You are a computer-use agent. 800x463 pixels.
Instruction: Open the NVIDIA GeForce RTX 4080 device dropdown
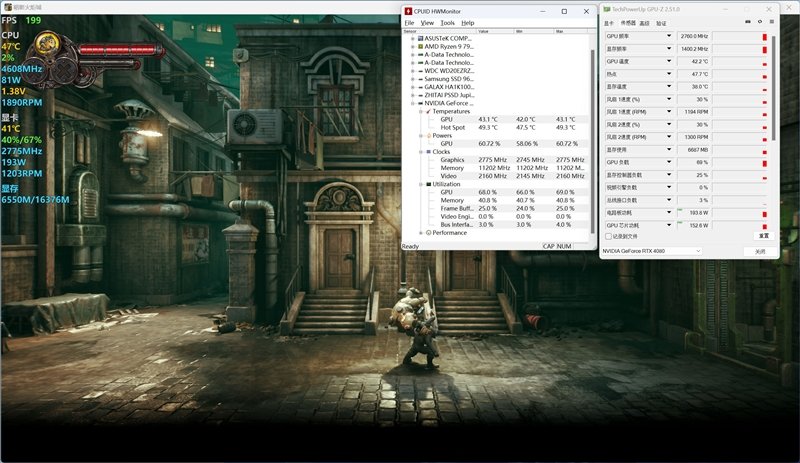pyautogui.click(x=697, y=251)
